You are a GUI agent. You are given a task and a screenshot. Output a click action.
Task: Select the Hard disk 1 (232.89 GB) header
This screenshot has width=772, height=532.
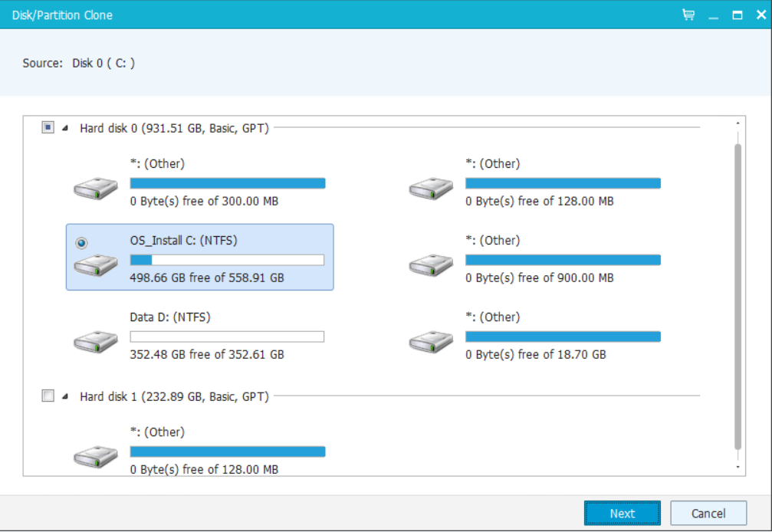point(174,396)
